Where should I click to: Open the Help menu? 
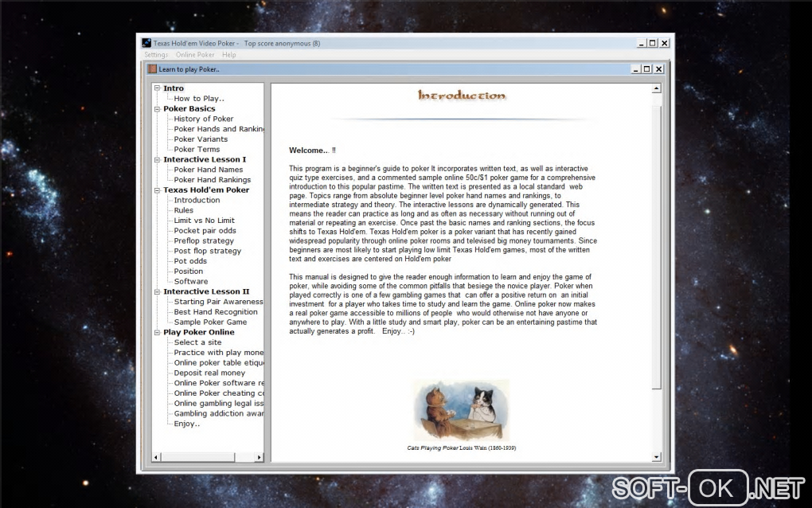coord(229,54)
